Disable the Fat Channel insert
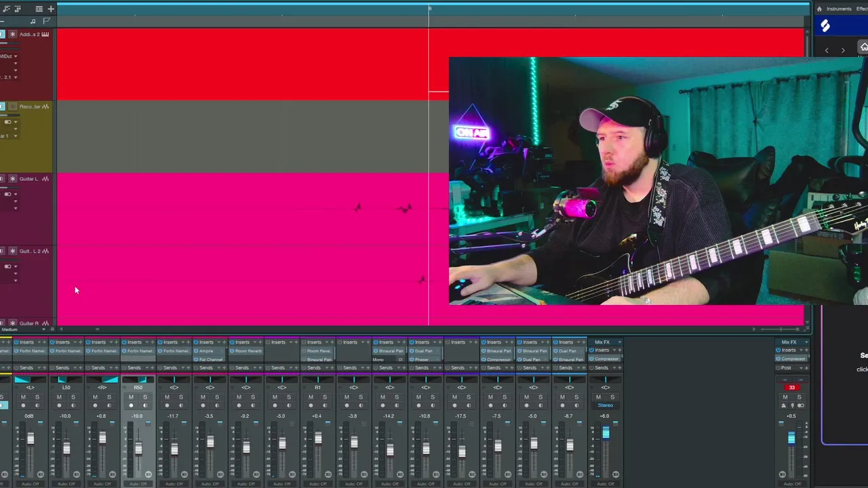This screenshot has height=488, width=868. point(196,359)
